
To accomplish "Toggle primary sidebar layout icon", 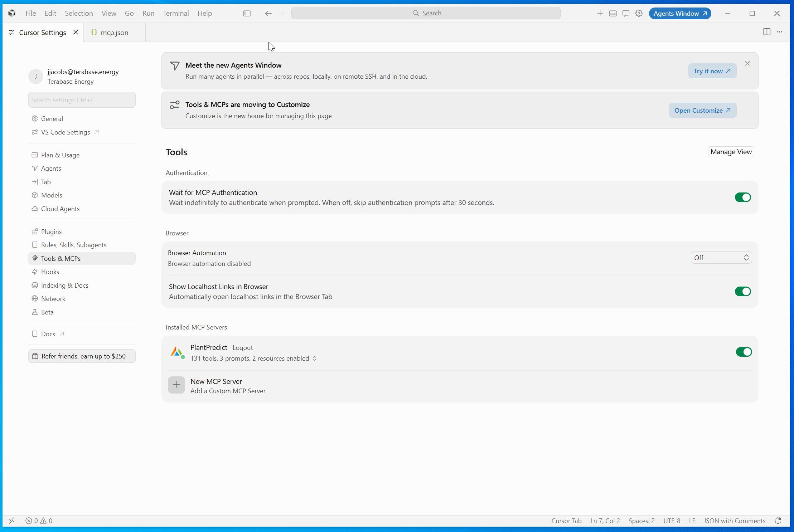I will pos(247,13).
